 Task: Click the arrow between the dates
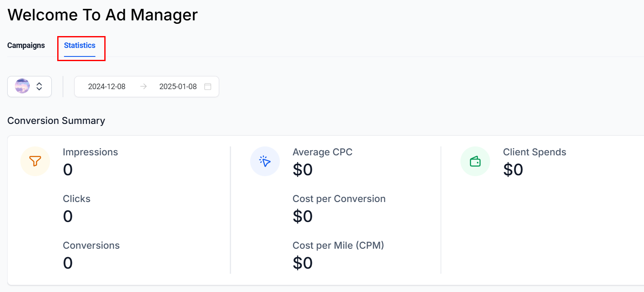[143, 87]
